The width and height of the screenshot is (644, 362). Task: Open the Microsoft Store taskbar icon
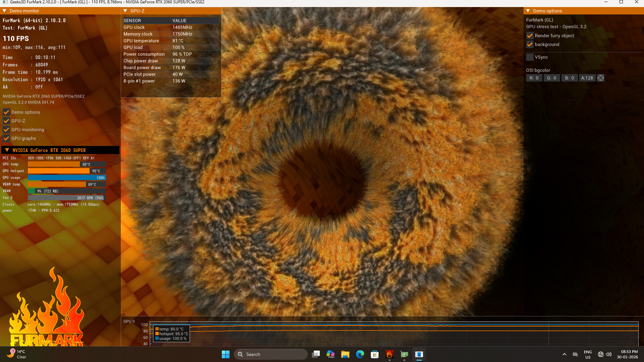[375, 354]
